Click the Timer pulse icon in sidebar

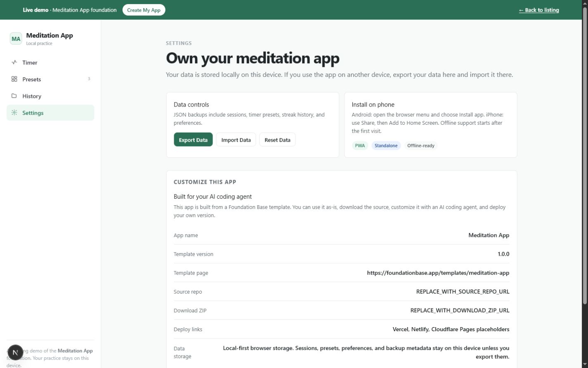point(14,62)
